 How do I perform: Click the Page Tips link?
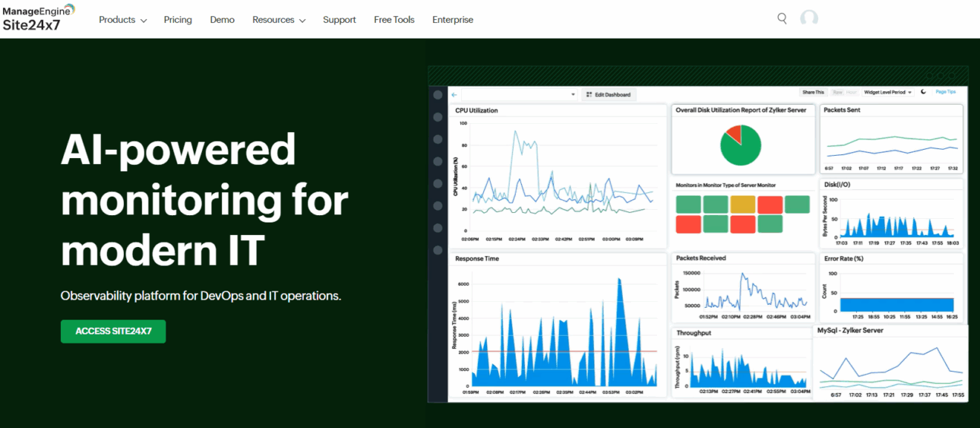945,92
